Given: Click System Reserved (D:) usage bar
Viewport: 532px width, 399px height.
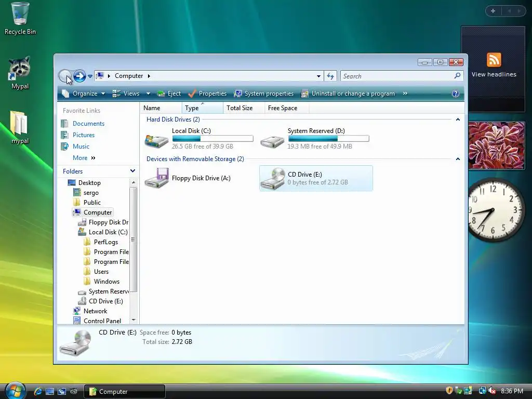Looking at the screenshot, I should point(328,138).
